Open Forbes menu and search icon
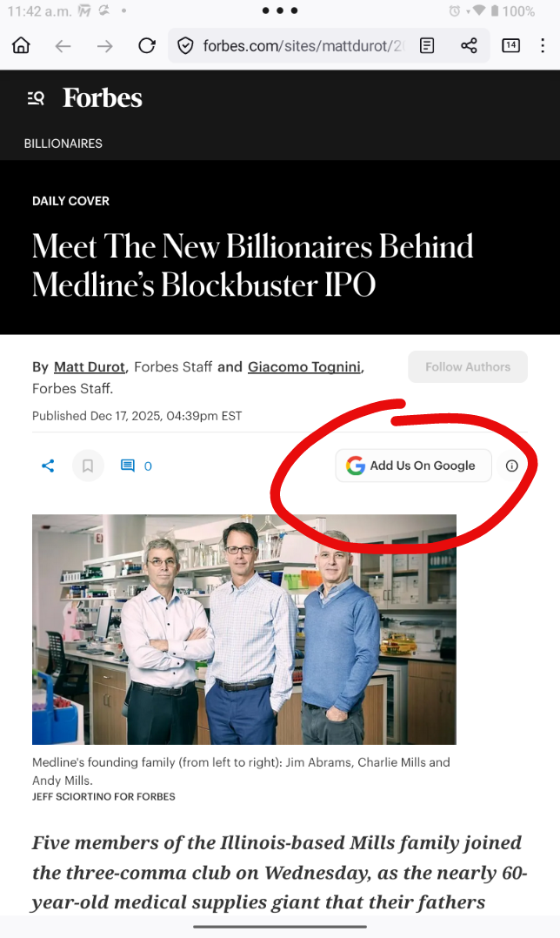Image resolution: width=560 pixels, height=938 pixels. pos(36,98)
